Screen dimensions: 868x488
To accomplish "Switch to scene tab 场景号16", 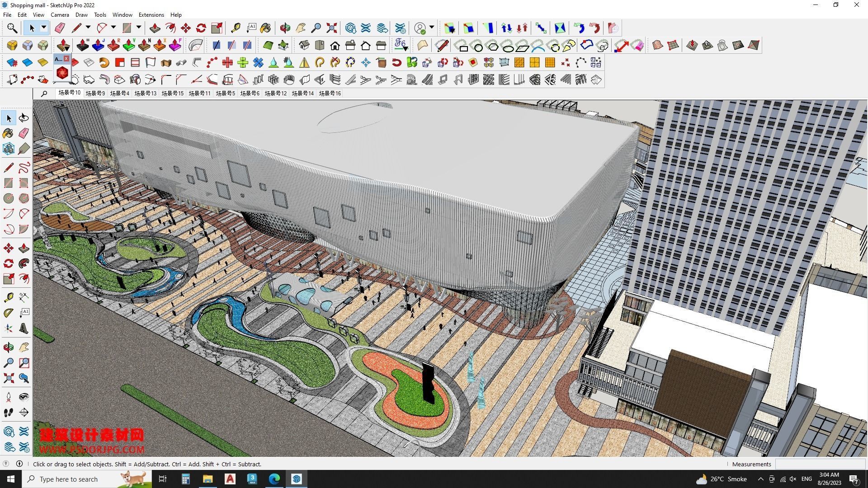I will pyautogui.click(x=330, y=93).
